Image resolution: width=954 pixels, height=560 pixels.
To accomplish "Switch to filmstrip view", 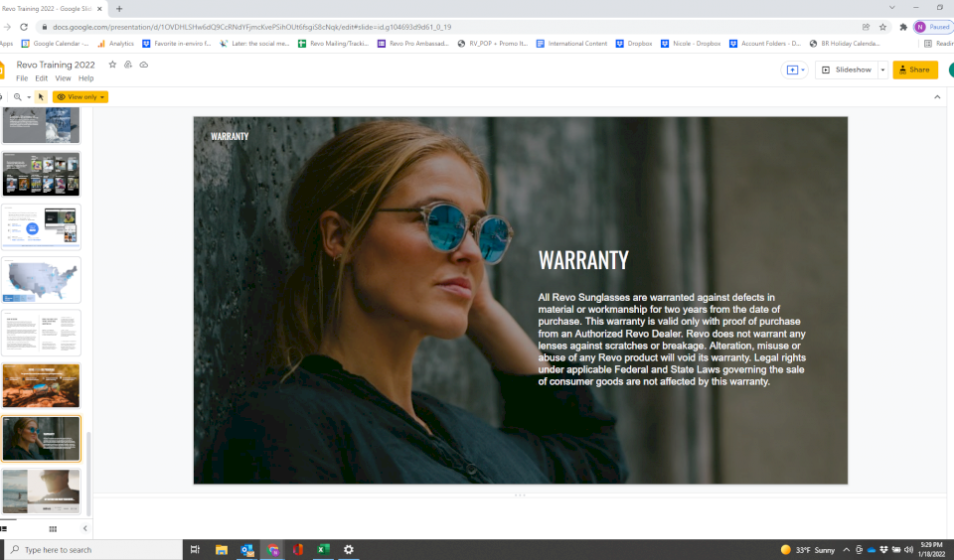I will (3, 529).
